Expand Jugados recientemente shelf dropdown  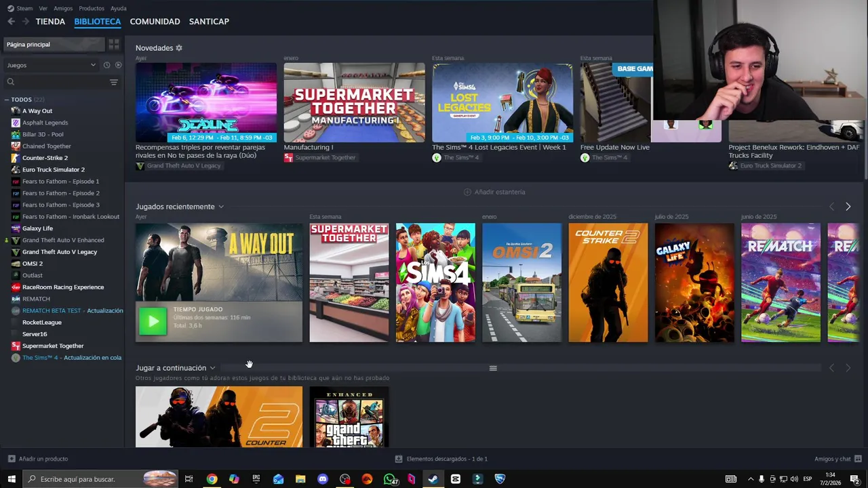[221, 207]
